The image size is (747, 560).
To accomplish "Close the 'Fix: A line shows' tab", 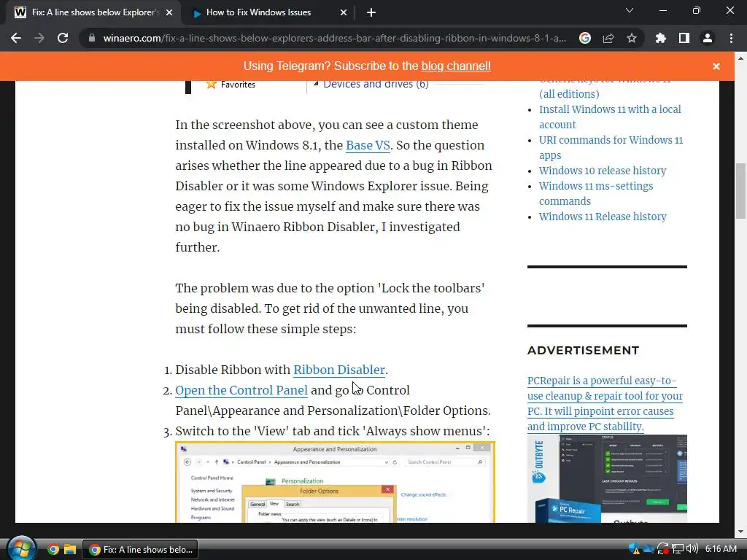I will coord(169,13).
